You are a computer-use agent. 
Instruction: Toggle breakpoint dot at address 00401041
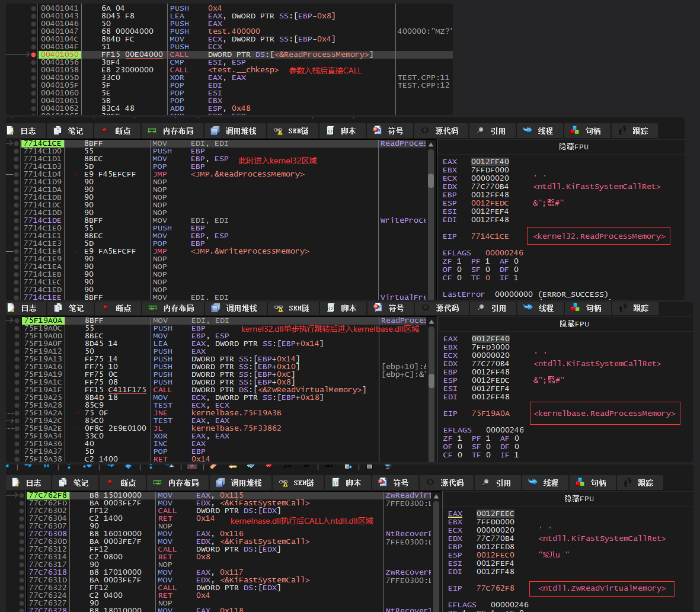(33, 8)
